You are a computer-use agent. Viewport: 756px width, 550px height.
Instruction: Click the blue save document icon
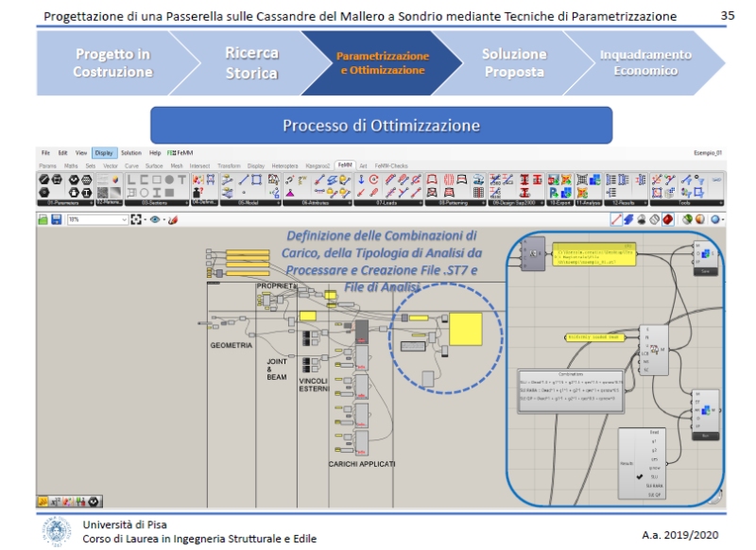57,219
